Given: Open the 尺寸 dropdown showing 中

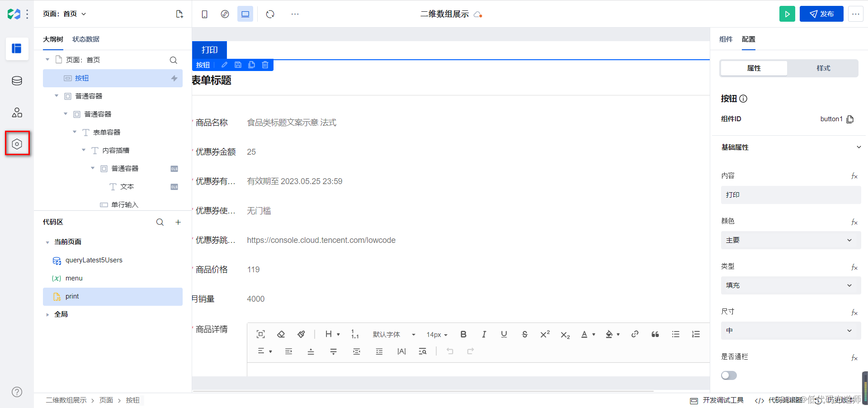Looking at the screenshot, I should [x=791, y=331].
